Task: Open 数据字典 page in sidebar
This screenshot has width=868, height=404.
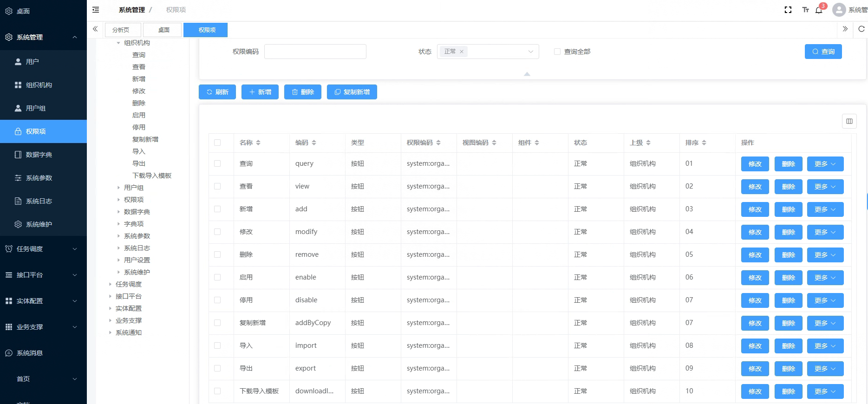Action: [43, 155]
